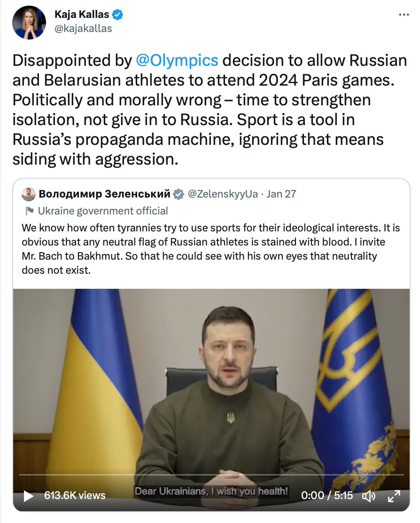
Task: Mute the video with speaker icon
Action: tap(369, 496)
